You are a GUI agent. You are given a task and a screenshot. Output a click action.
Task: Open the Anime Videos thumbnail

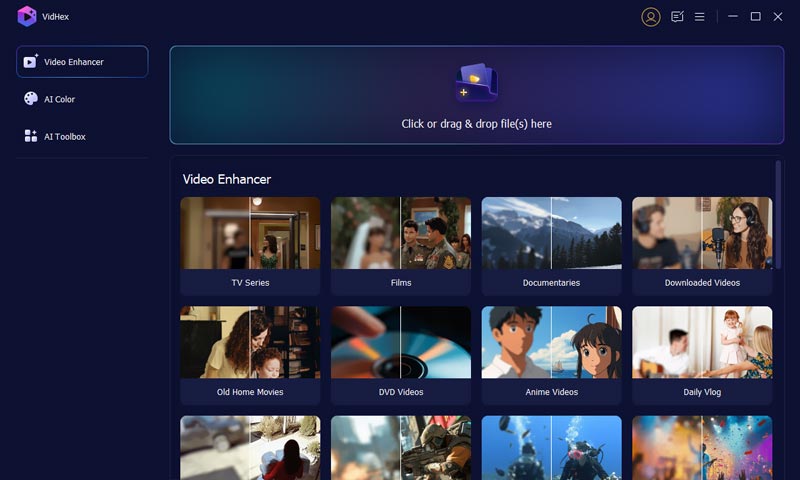552,342
